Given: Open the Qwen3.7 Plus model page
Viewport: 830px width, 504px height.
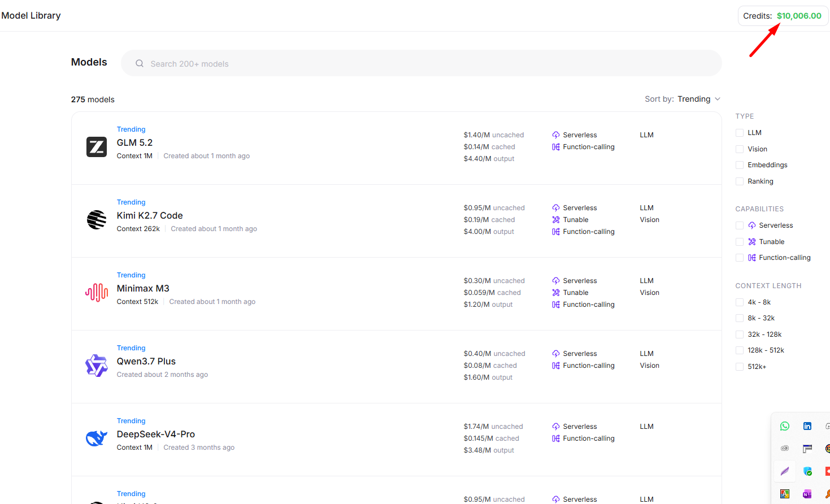Looking at the screenshot, I should [x=146, y=361].
